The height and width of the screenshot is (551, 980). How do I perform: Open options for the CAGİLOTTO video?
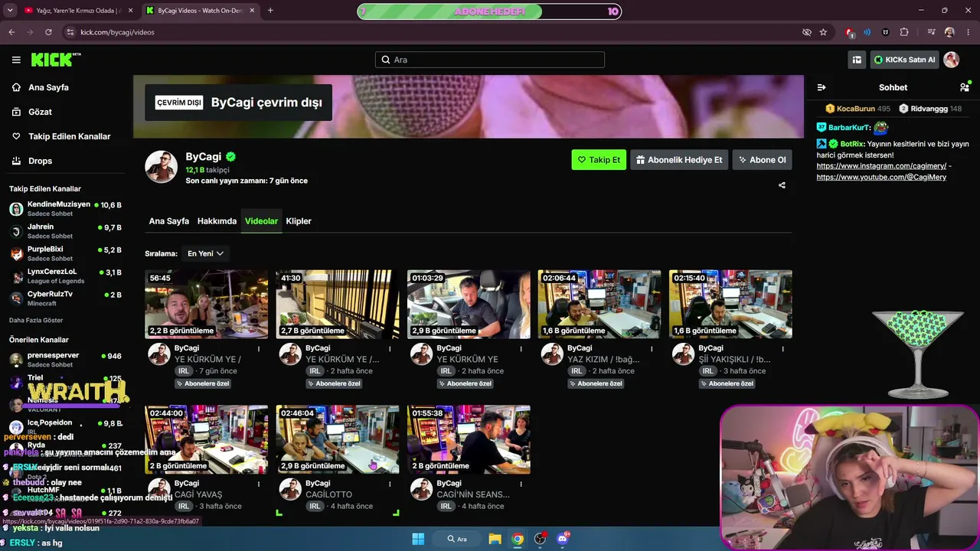click(390, 484)
